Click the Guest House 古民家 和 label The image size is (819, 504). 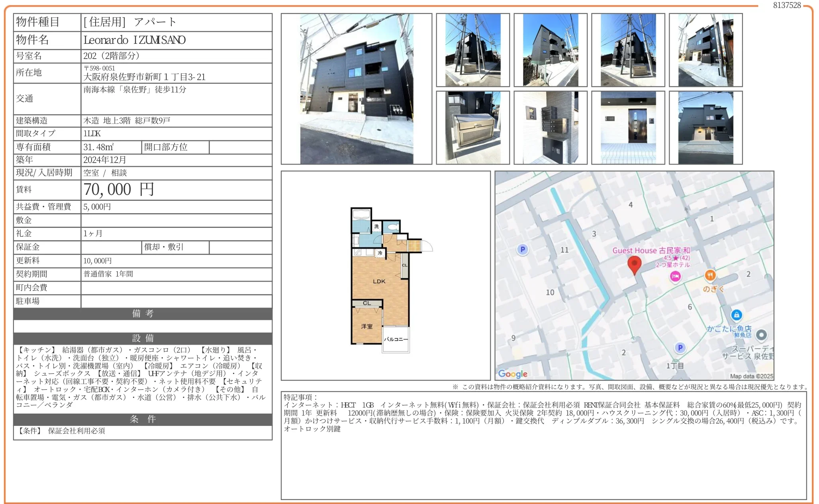click(x=651, y=251)
